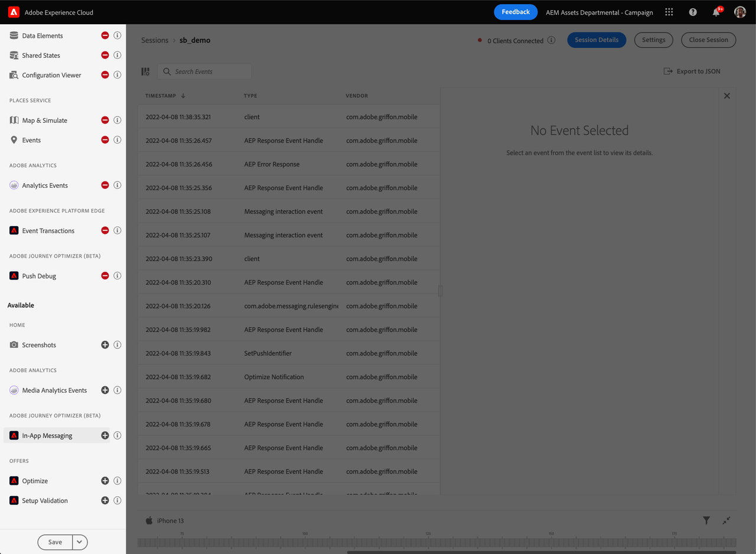Remove Places Service Events with its minus icon
This screenshot has height=554, width=756.
click(105, 140)
